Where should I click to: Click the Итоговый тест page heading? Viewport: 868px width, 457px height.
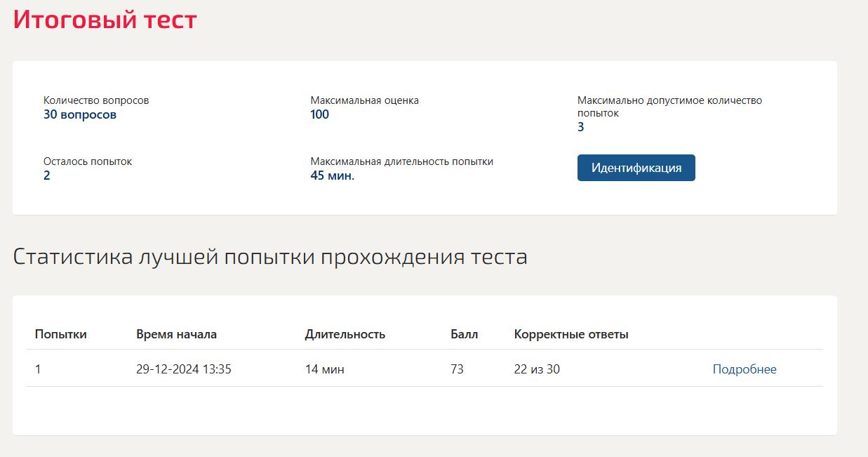pyautogui.click(x=105, y=19)
